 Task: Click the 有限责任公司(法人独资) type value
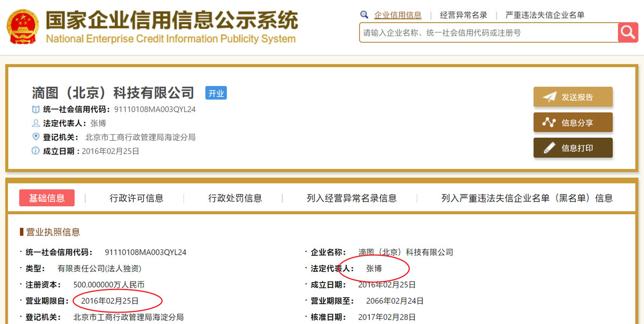point(100,268)
